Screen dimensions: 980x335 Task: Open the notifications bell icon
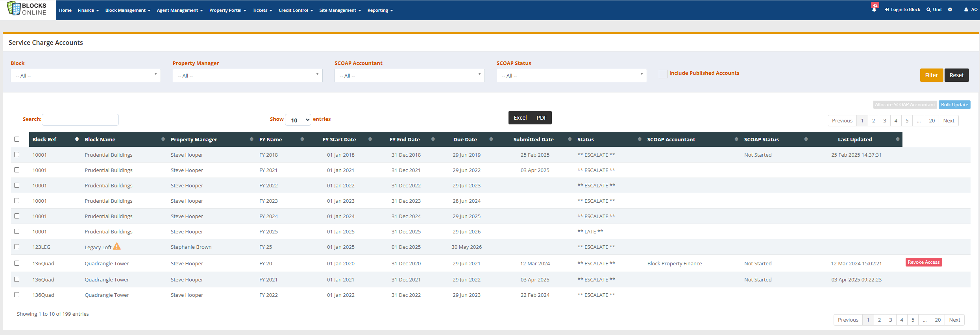click(874, 9)
